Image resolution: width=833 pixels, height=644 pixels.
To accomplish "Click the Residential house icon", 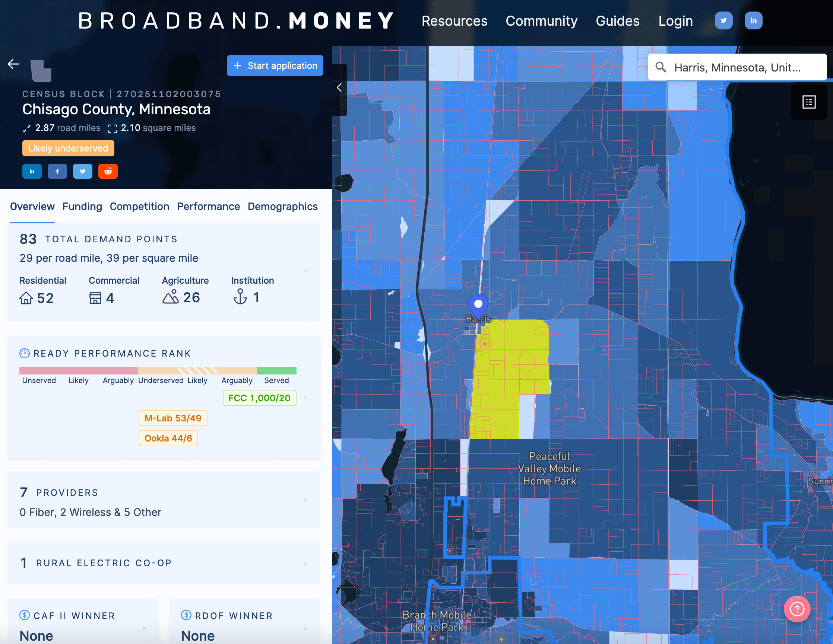I will click(x=26, y=298).
